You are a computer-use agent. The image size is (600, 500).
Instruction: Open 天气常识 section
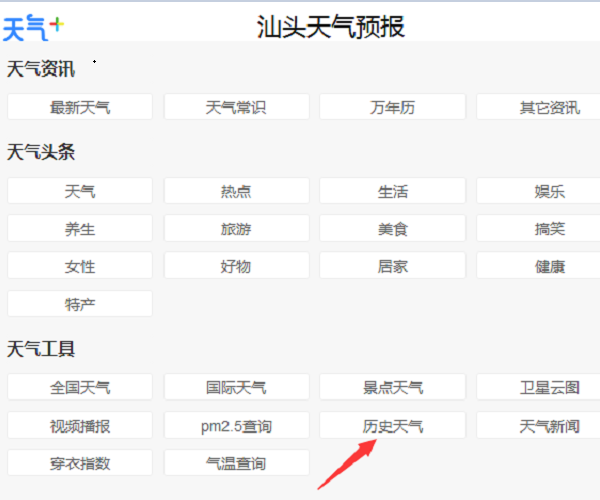click(x=236, y=107)
